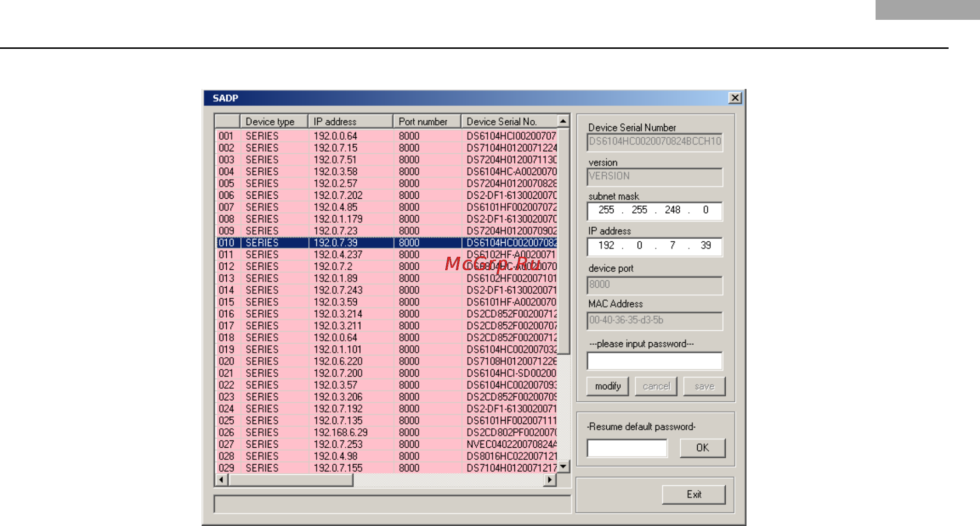The height and width of the screenshot is (526, 980).
Task: Select row 025 with IP 192.0.7.135
Action: [386, 420]
